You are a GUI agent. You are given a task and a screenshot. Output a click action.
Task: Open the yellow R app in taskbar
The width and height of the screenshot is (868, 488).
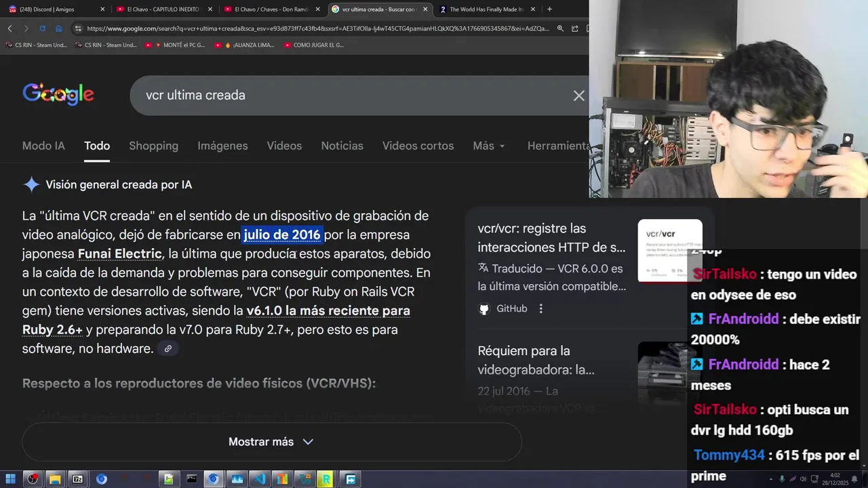point(326,479)
